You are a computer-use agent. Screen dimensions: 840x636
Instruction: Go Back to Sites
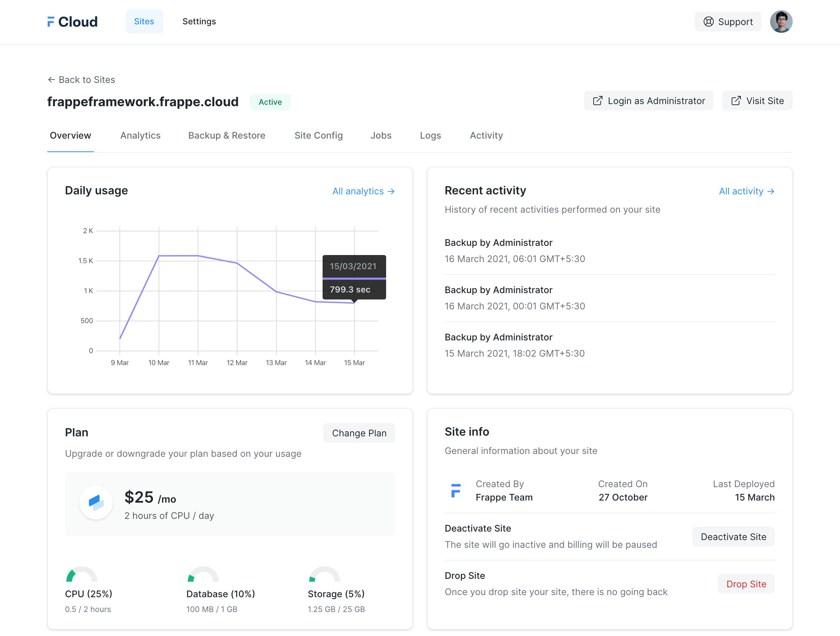(x=81, y=80)
